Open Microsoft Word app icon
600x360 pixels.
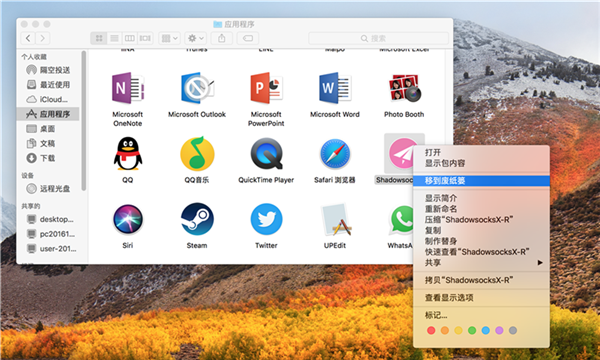click(335, 88)
